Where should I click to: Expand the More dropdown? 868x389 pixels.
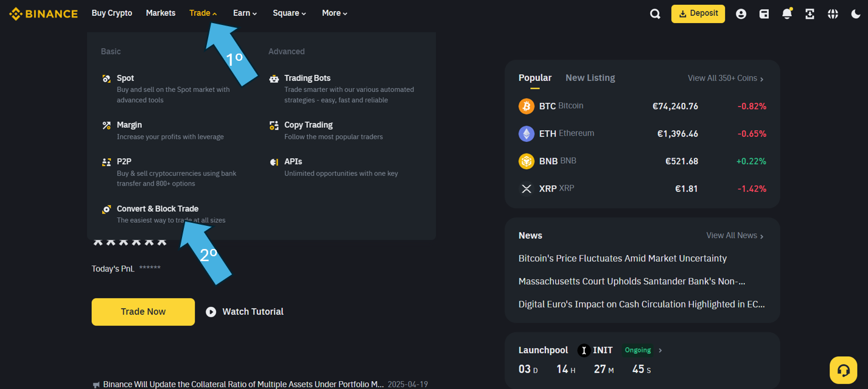334,13
